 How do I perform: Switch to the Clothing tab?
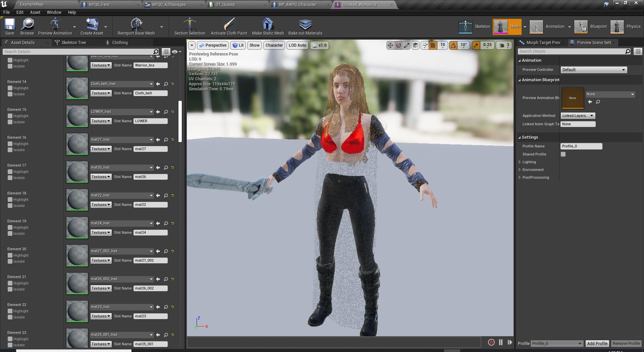pos(120,43)
